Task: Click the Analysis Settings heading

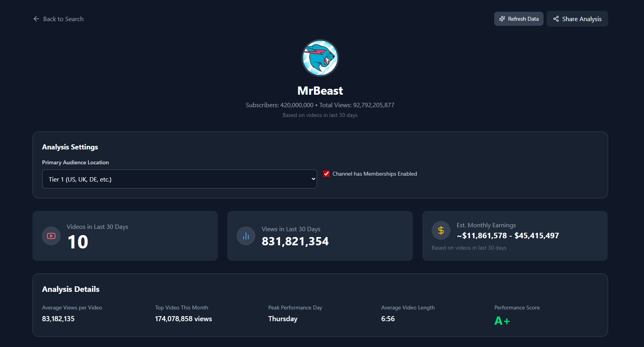Action: (x=70, y=147)
